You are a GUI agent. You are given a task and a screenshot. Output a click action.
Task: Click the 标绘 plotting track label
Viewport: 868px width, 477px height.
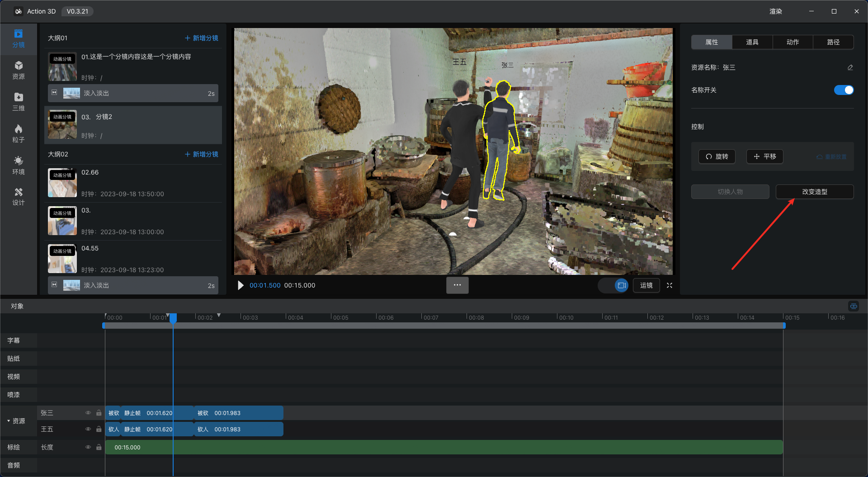14,447
